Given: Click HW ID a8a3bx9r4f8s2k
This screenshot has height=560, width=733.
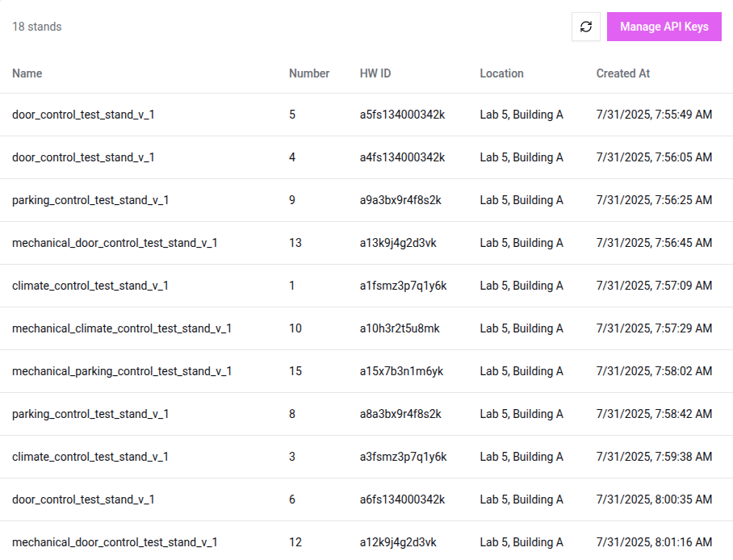Looking at the screenshot, I should (x=400, y=414).
